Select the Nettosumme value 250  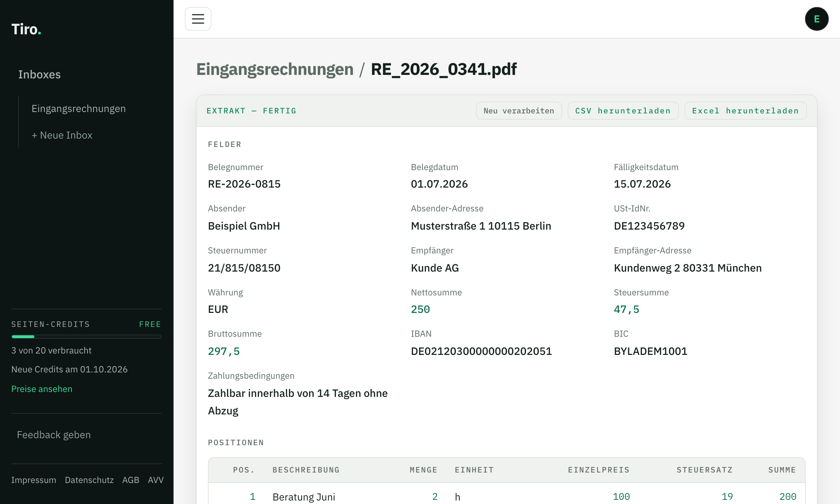pyautogui.click(x=420, y=309)
